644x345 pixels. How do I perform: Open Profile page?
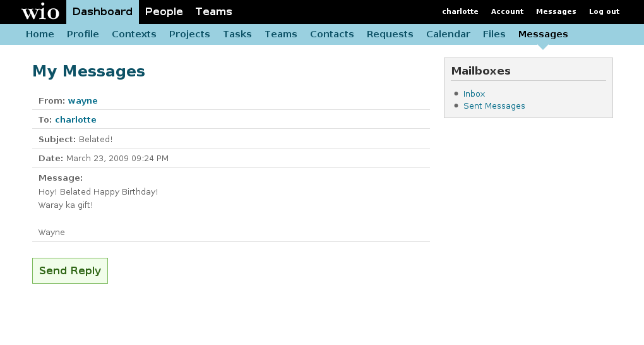(83, 34)
